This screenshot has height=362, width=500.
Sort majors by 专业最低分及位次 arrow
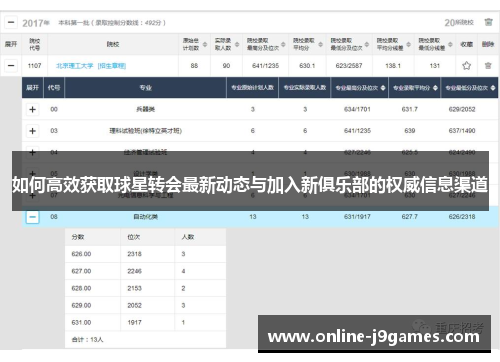pyautogui.click(x=493, y=88)
